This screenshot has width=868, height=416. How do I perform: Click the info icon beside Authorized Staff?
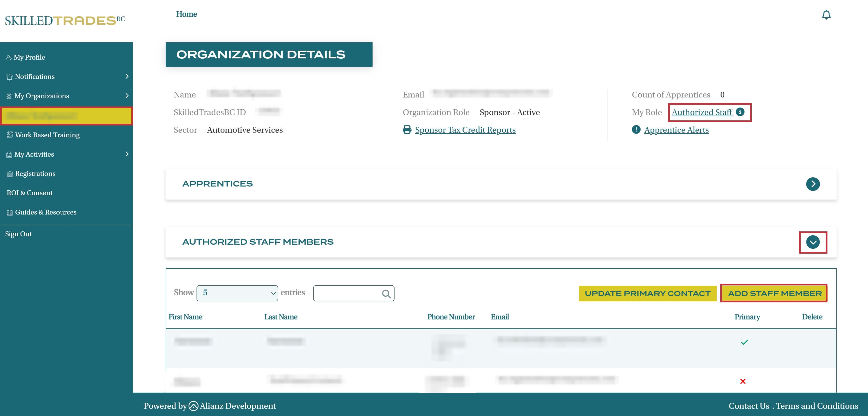tap(740, 112)
